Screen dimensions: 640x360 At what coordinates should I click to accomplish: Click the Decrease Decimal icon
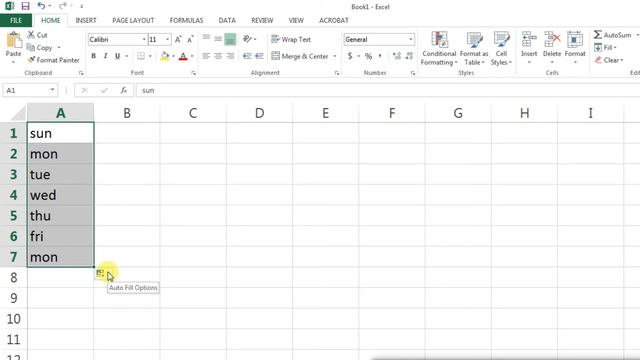click(409, 56)
